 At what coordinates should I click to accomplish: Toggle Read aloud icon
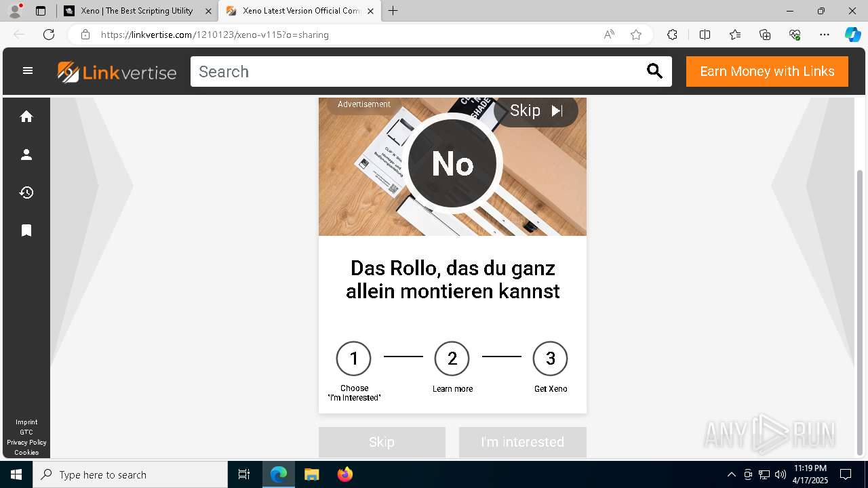(609, 35)
